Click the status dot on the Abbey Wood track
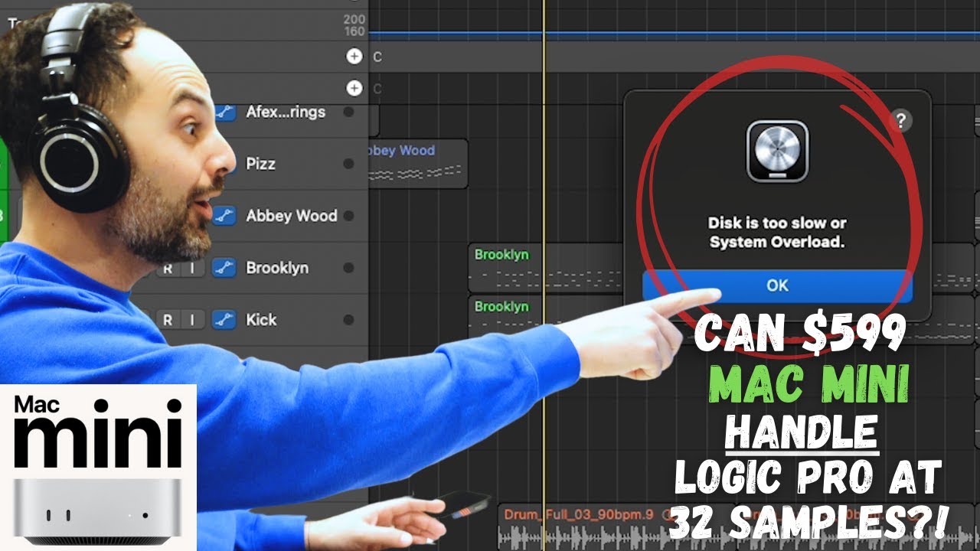Image resolution: width=980 pixels, height=551 pixels. pyautogui.click(x=349, y=216)
